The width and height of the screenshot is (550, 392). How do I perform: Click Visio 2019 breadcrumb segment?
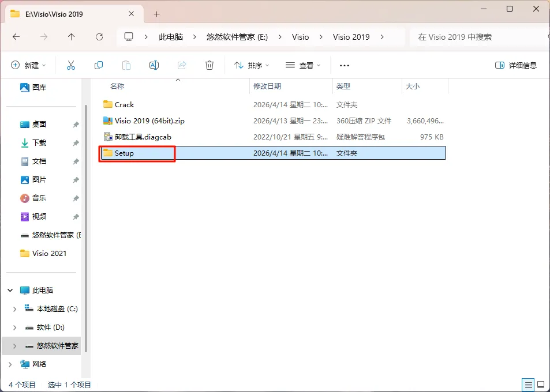[x=351, y=37]
